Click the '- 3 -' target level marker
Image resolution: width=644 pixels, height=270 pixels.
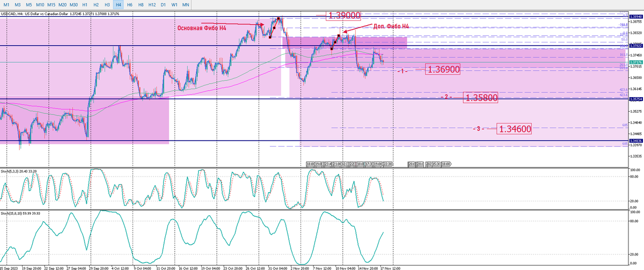click(479, 129)
